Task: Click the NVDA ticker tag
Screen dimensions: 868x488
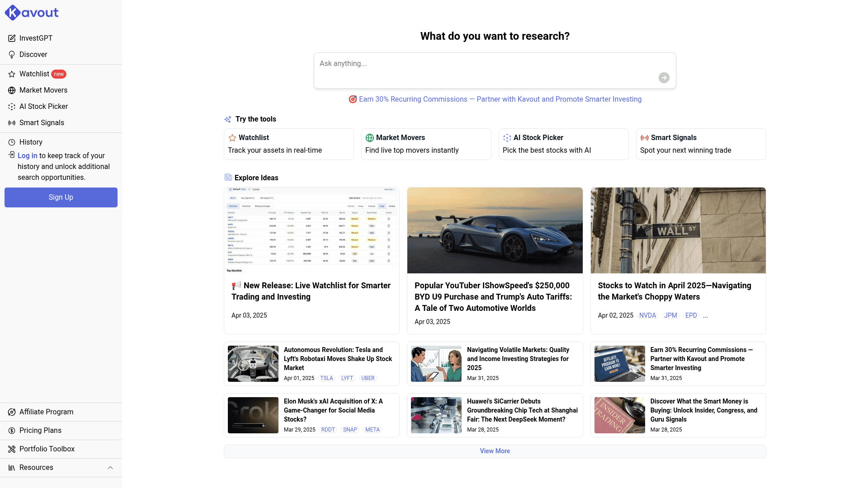Action: (647, 316)
